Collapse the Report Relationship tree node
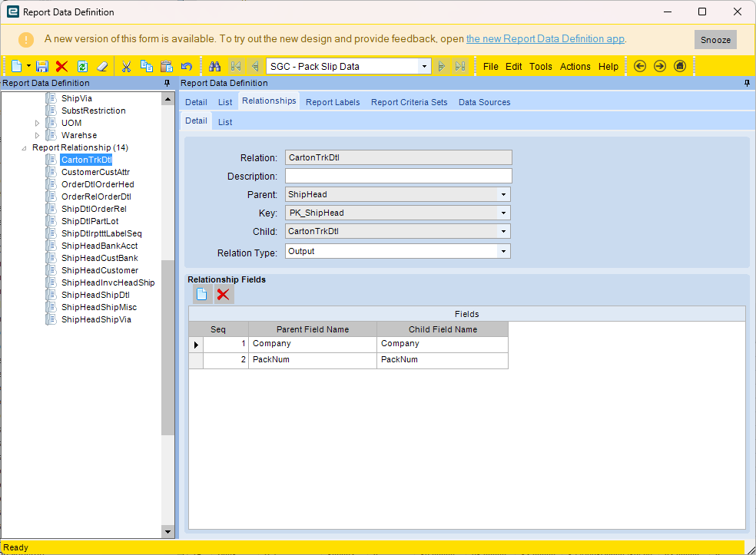 tap(24, 147)
